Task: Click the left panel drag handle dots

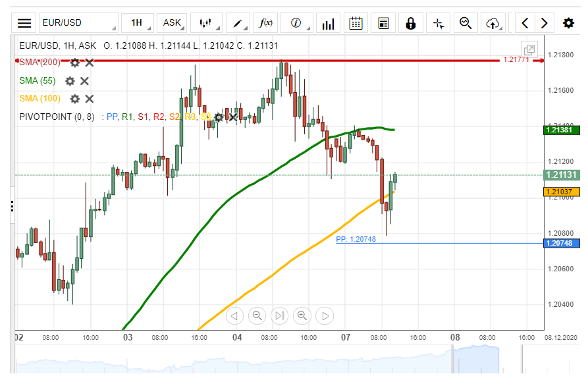Action: 13,206
